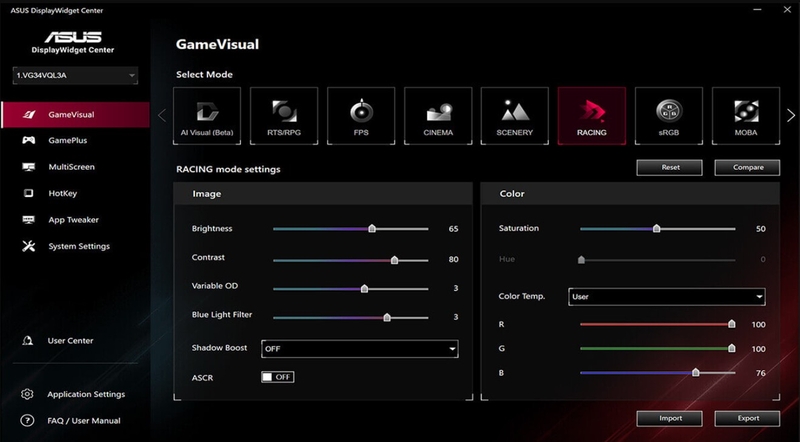
Task: Click the Compare button
Action: 747,167
